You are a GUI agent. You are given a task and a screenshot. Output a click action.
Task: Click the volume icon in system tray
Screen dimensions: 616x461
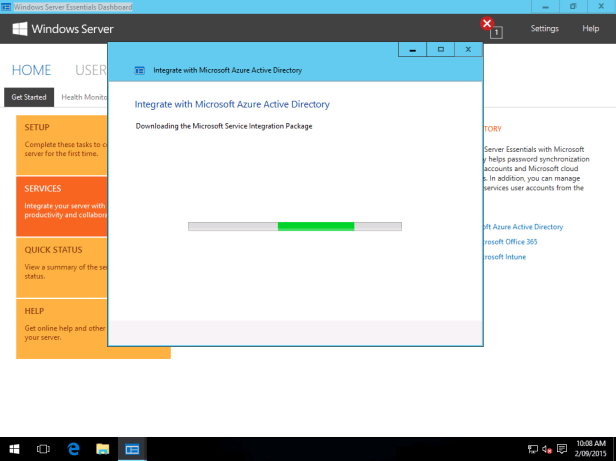coord(547,450)
